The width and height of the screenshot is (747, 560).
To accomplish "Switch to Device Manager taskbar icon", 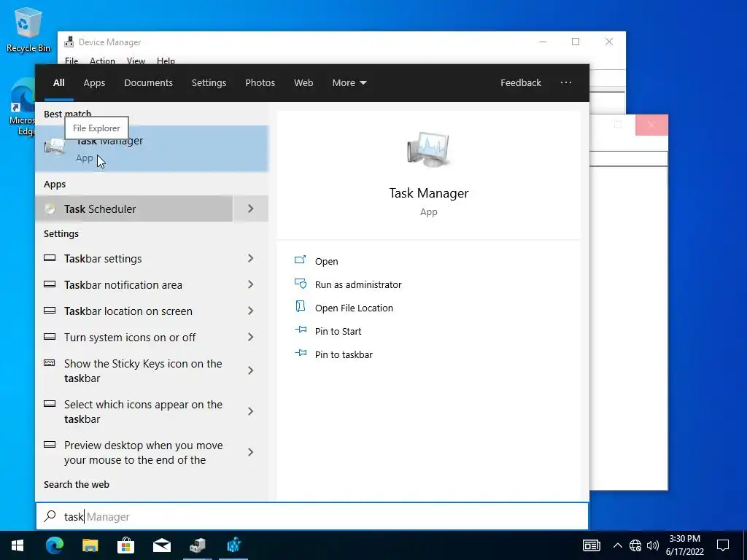I will click(x=197, y=545).
